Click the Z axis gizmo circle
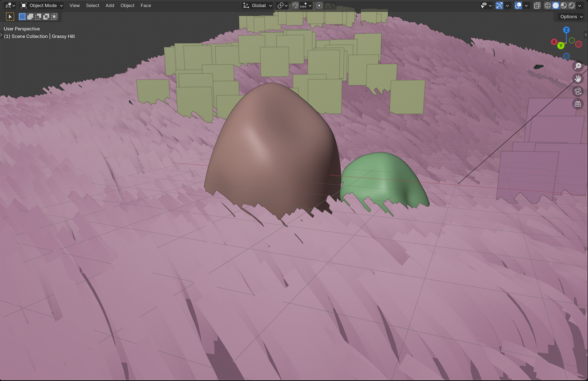This screenshot has height=381, width=588. tap(566, 30)
